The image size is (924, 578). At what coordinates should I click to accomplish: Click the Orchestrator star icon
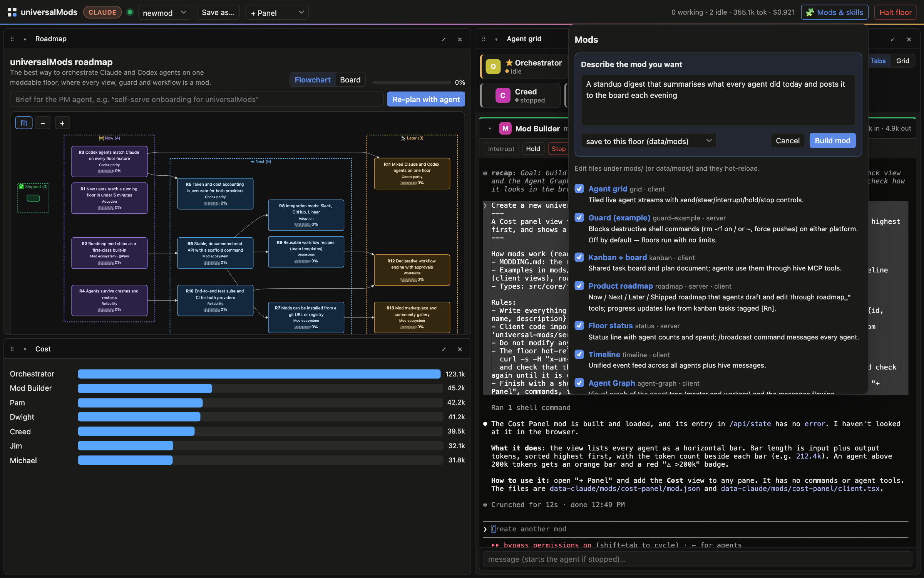tap(509, 62)
